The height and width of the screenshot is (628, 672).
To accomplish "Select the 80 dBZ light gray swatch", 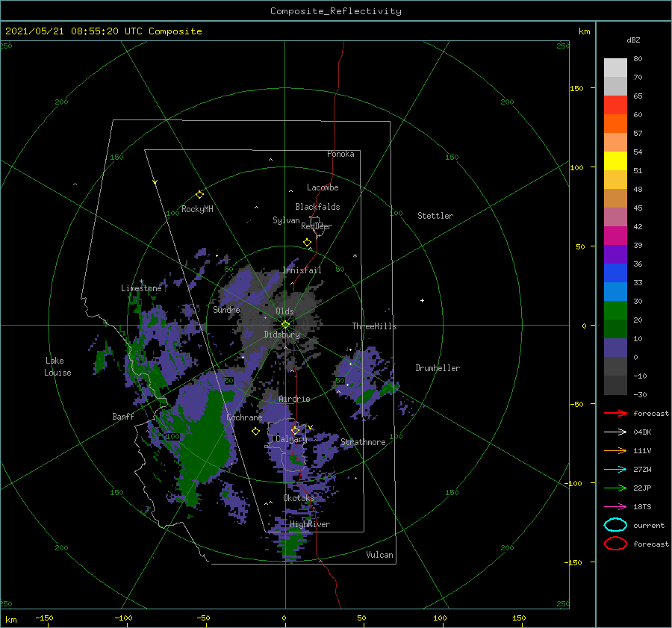I will [615, 67].
